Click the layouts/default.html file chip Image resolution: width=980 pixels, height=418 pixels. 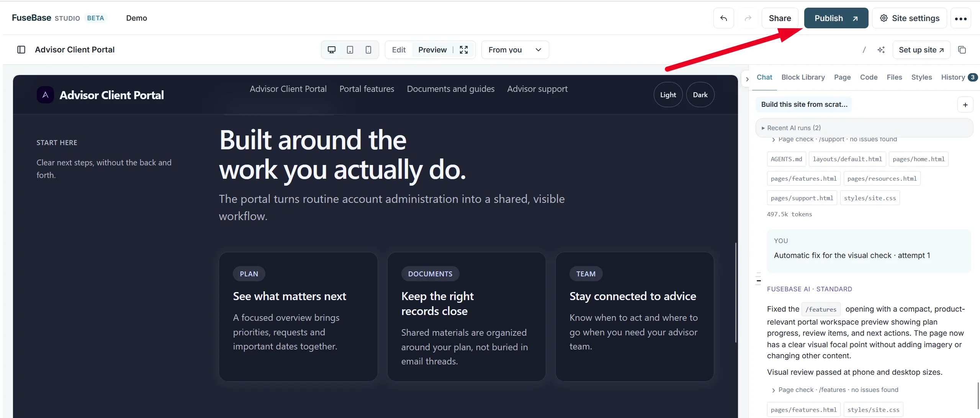point(847,159)
